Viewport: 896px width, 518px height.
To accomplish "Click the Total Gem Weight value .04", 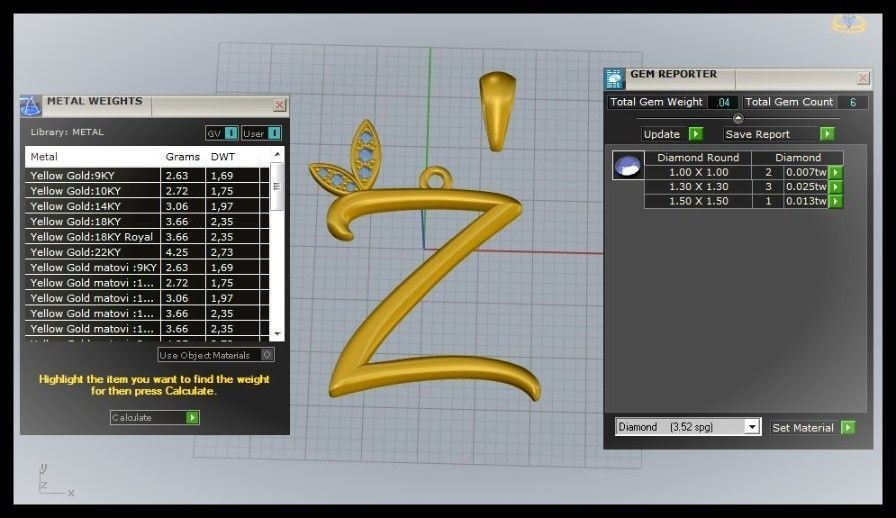I will coord(723,102).
